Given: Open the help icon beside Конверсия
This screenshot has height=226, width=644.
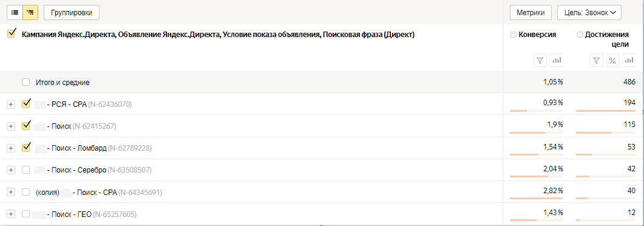Looking at the screenshot, I should point(513,35).
